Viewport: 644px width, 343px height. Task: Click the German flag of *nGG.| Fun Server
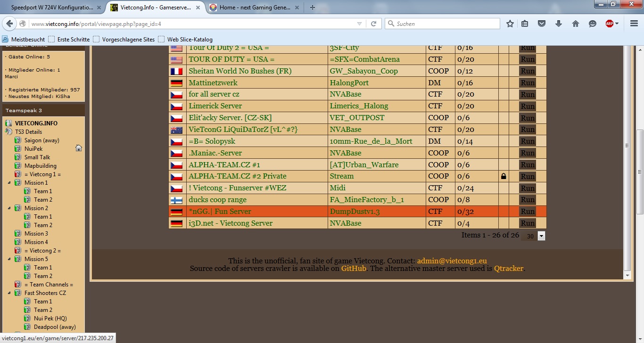pyautogui.click(x=176, y=212)
